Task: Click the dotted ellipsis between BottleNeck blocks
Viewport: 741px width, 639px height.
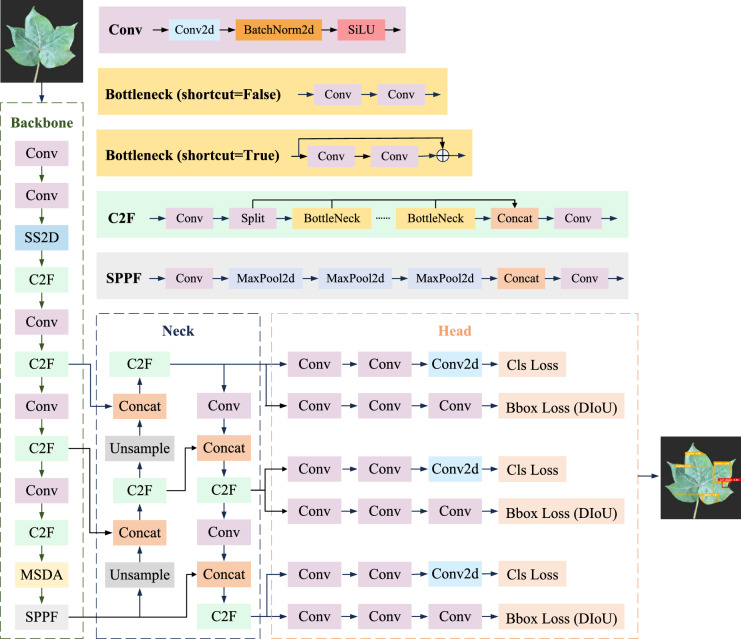Action: pyautogui.click(x=383, y=218)
